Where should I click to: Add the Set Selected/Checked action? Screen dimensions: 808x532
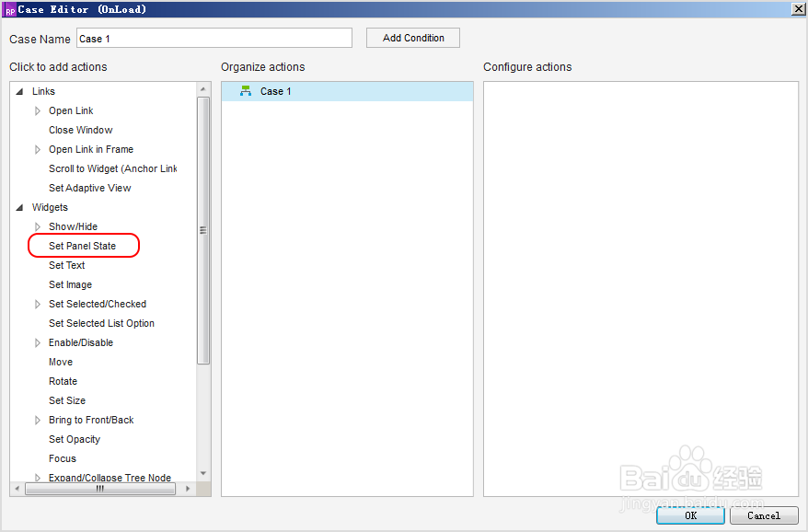pos(98,304)
